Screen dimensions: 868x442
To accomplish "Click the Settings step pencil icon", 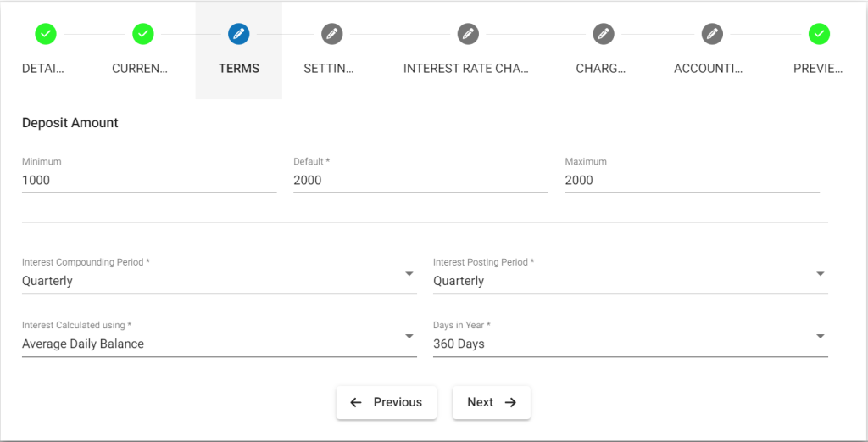I will (x=332, y=34).
